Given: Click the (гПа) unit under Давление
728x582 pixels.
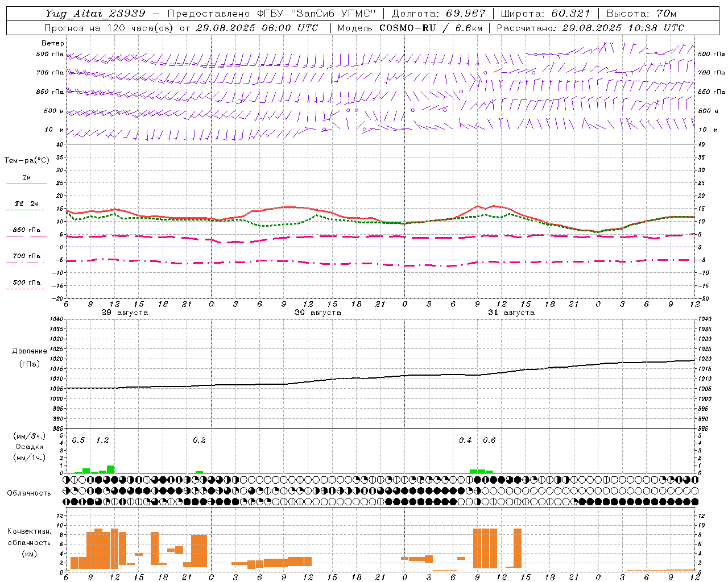Looking at the screenshot, I should coord(30,364).
